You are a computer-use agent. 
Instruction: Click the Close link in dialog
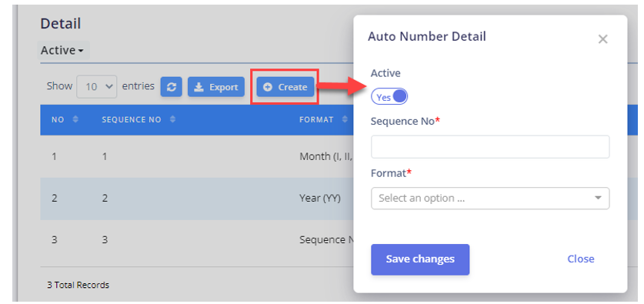(581, 259)
